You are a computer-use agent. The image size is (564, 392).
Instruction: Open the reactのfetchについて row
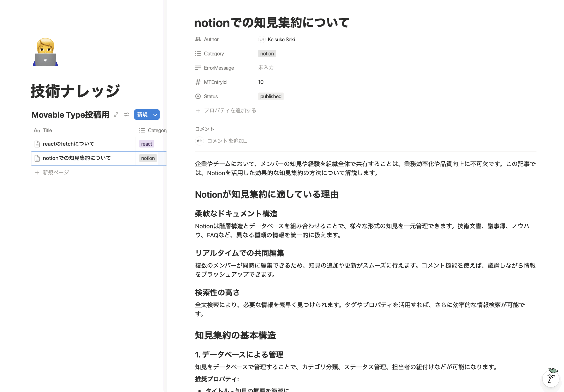coord(69,144)
